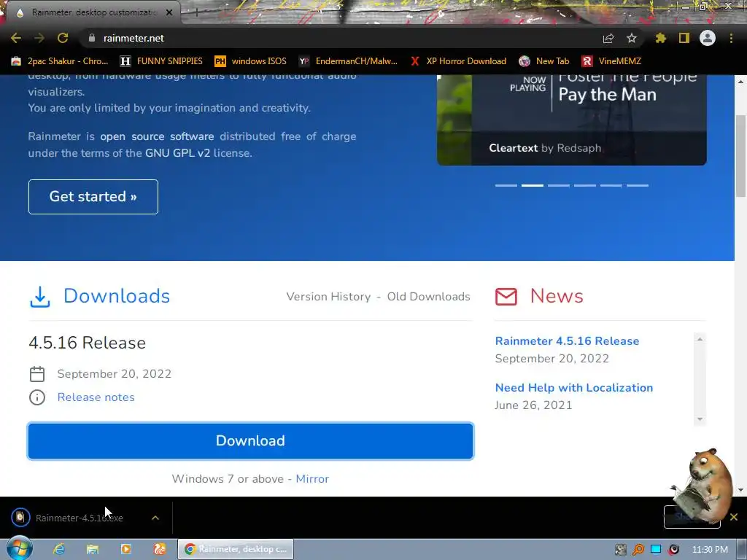Open the EndermanCH/Malw... bookmark

pos(348,61)
